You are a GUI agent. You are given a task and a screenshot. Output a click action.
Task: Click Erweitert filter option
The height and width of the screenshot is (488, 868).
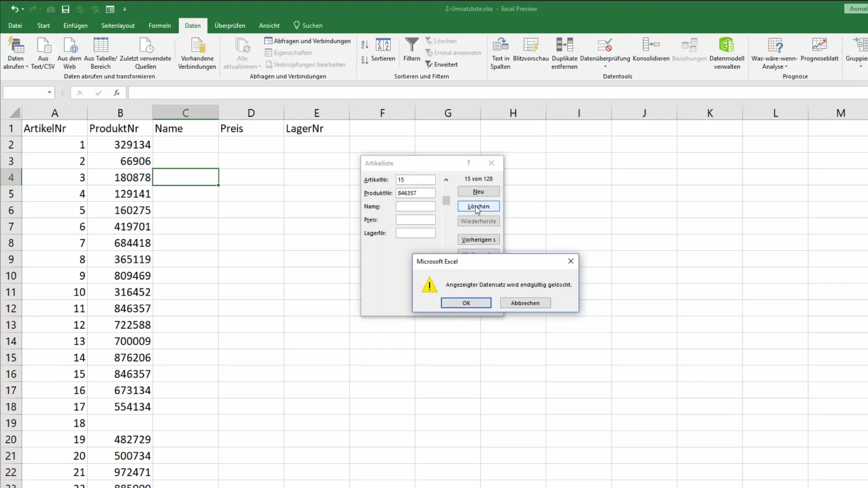[442, 65]
